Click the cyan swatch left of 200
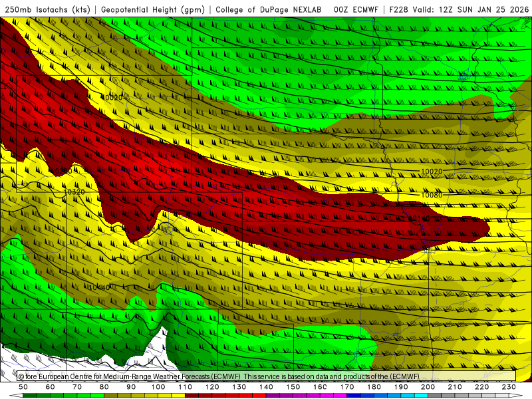532x399 pixels. pos(421,396)
